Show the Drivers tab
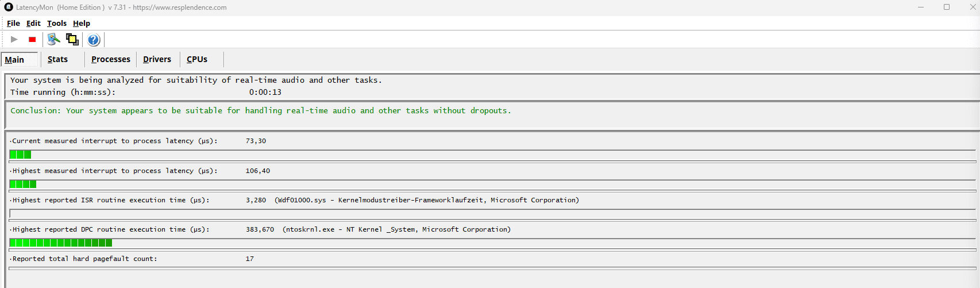Image resolution: width=980 pixels, height=288 pixels. [x=157, y=60]
